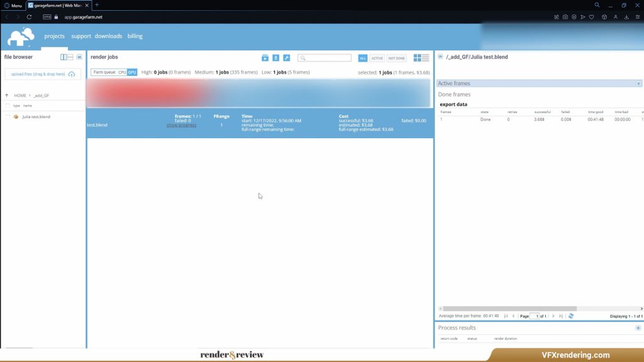Go to first page of done frames

click(x=506, y=316)
